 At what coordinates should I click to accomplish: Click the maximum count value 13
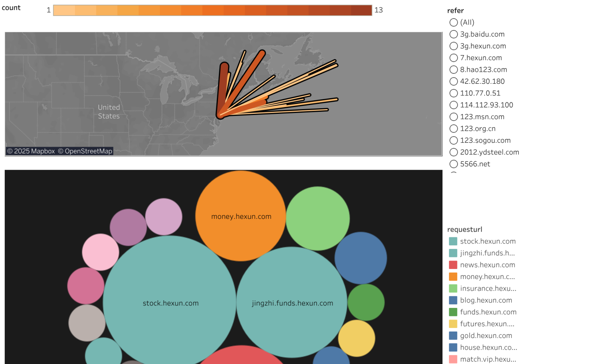click(x=379, y=10)
